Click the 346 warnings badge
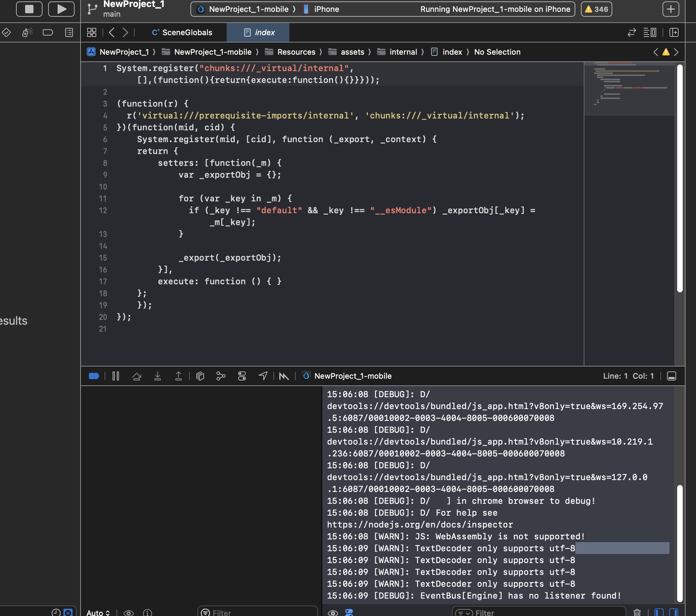The width and height of the screenshot is (696, 616). pos(596,9)
